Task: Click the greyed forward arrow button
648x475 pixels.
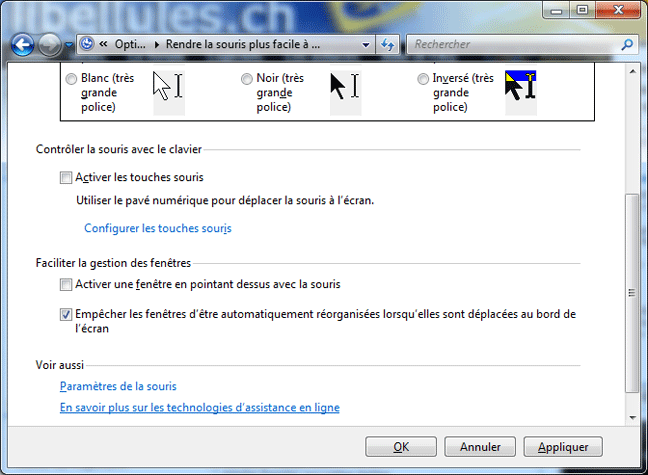Action: (49, 45)
